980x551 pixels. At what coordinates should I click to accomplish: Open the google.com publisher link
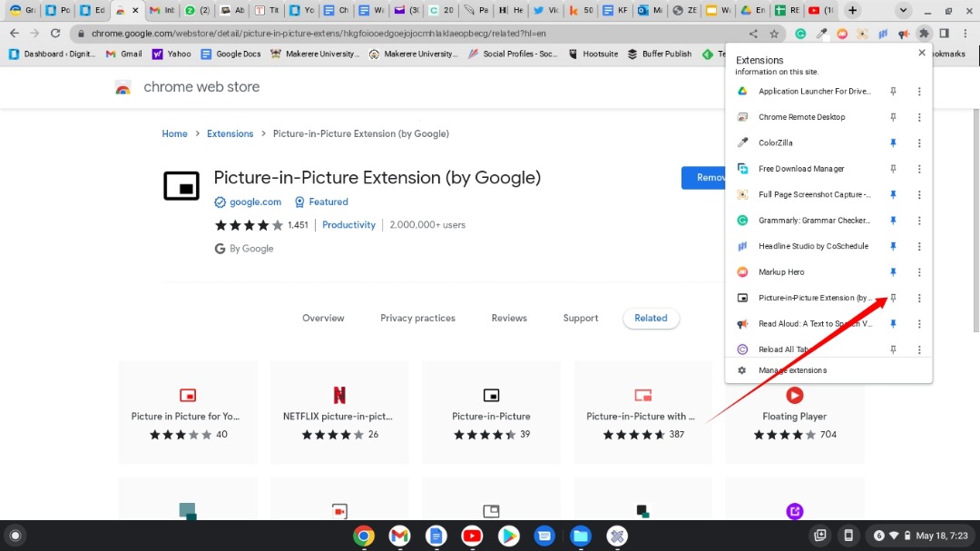coord(255,202)
